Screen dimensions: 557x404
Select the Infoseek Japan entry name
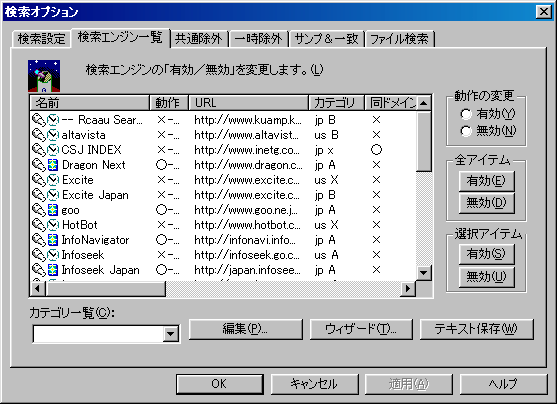100,270
